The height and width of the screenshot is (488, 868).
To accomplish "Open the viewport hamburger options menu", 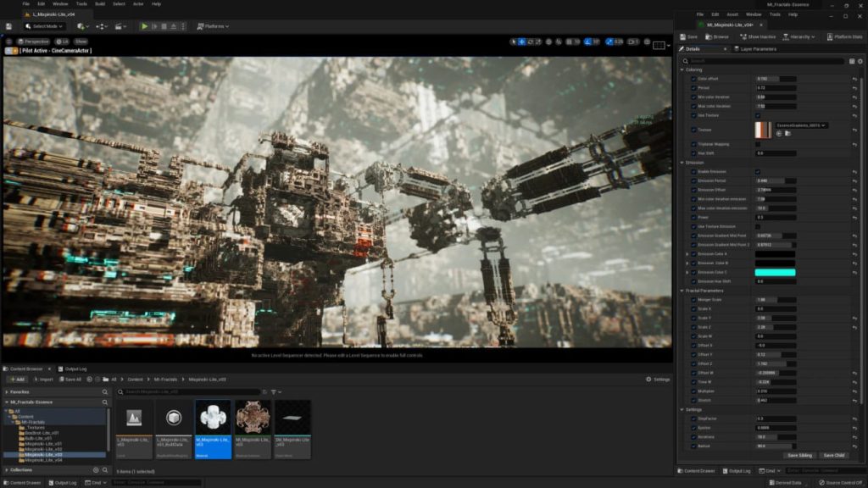I will (9, 42).
